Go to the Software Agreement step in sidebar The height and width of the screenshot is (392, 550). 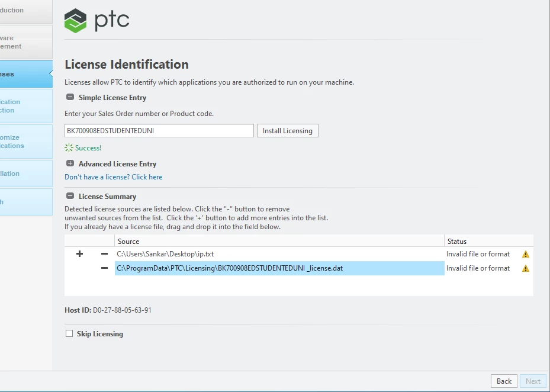[26, 42]
